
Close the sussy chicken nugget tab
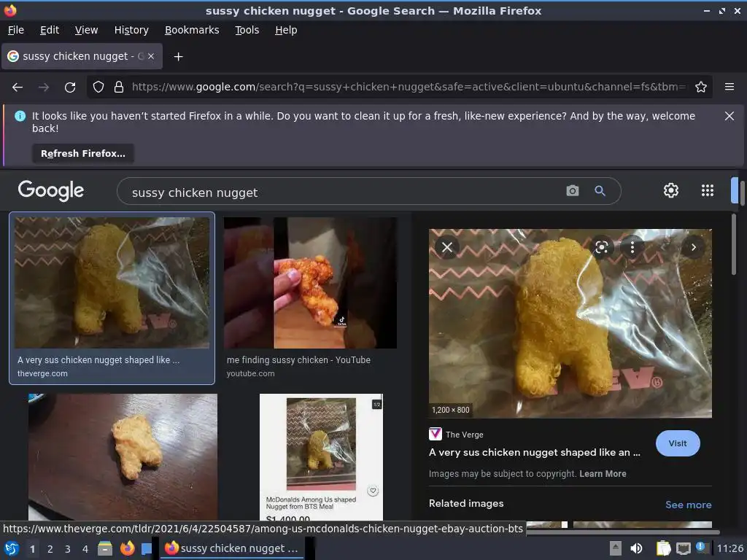pos(150,56)
